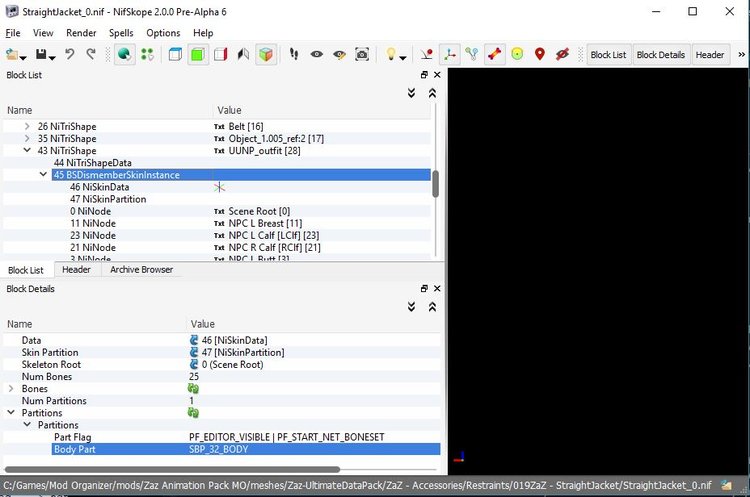Click Block List expand-all double-up arrow

click(x=432, y=93)
